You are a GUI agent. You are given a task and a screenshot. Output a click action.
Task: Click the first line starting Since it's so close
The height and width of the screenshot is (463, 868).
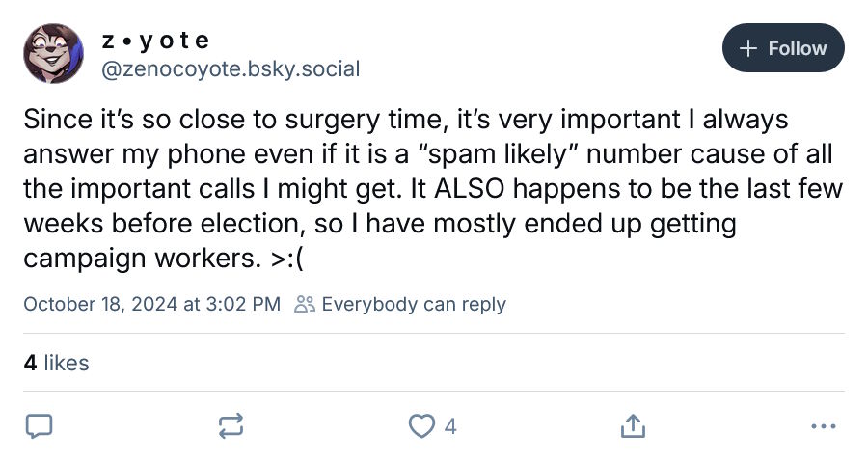406,120
